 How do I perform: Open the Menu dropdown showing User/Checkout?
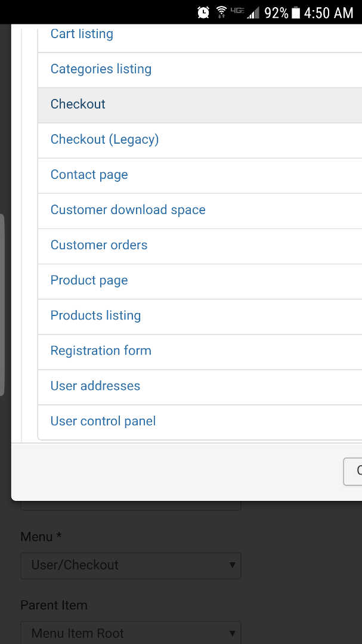131,565
